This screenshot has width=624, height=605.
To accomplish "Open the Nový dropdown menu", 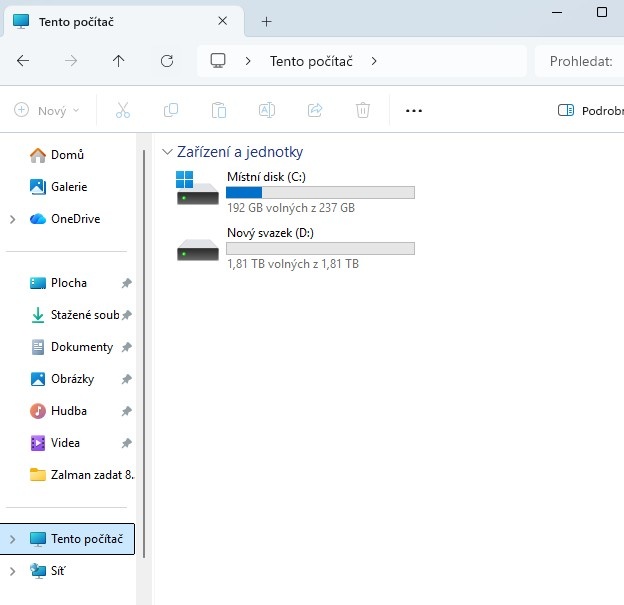I will click(48, 110).
